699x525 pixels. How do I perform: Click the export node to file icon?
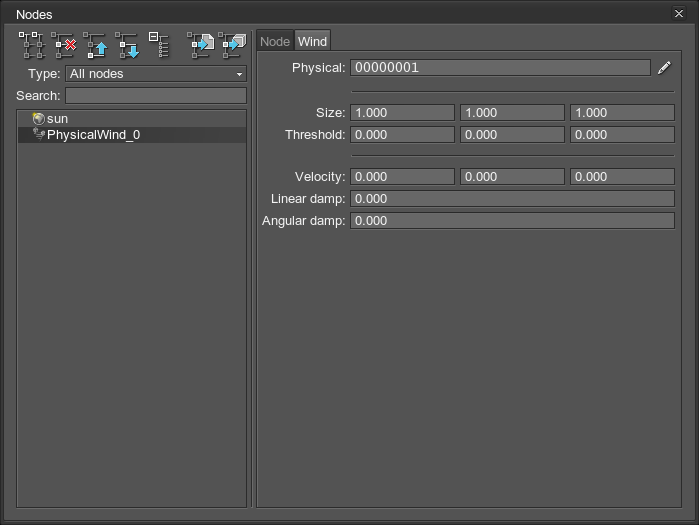(x=200, y=45)
